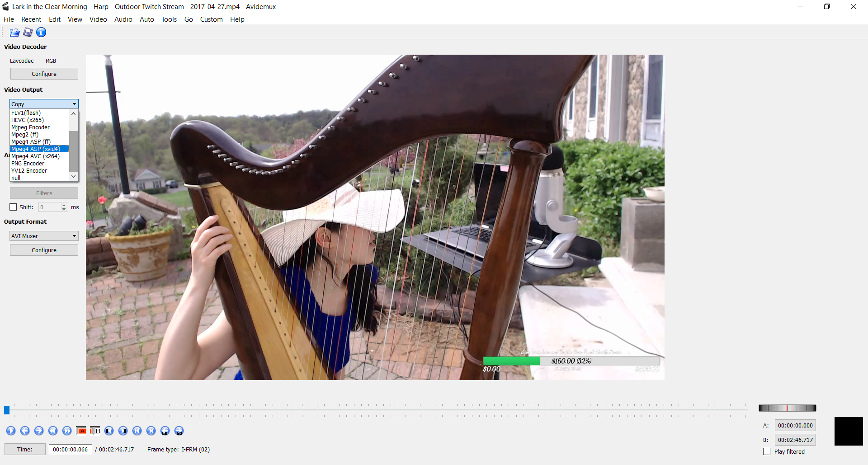Start playback with the Play button

(x=11, y=431)
